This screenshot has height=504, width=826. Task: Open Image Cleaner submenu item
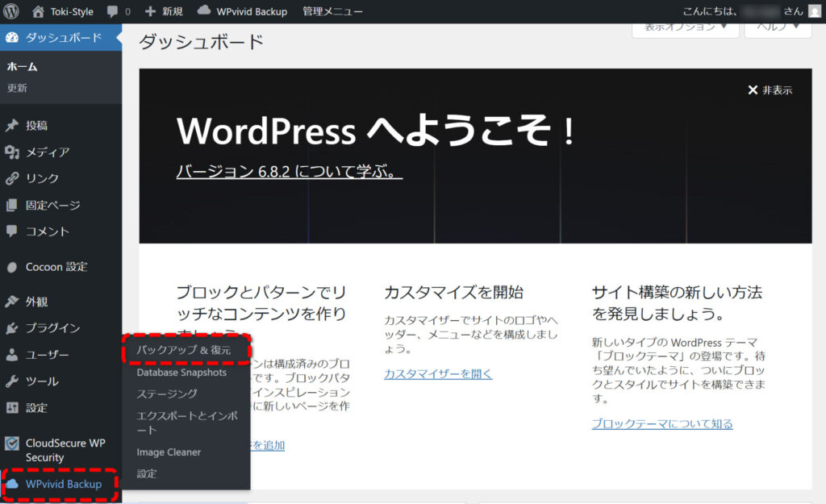click(169, 452)
